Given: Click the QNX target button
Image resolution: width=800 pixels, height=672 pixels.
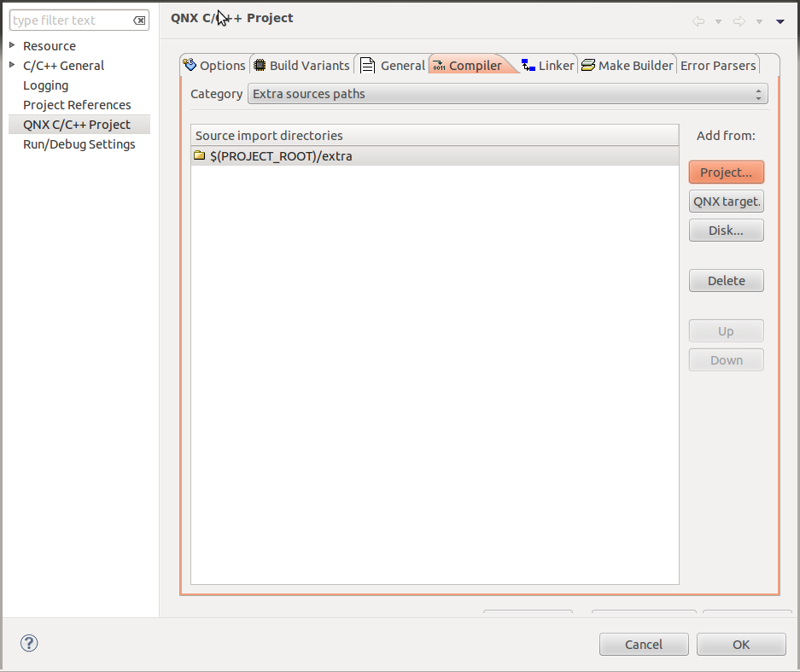Looking at the screenshot, I should tap(726, 202).
